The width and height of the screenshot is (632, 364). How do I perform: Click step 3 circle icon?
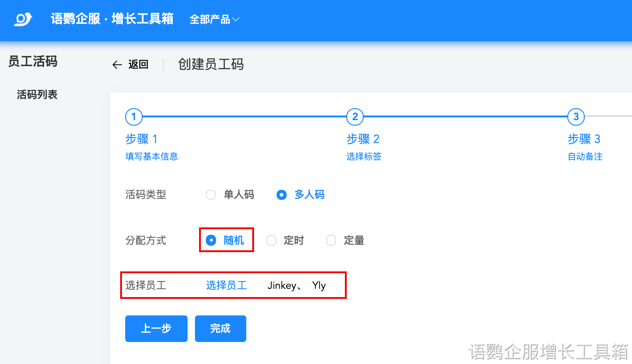click(x=576, y=117)
